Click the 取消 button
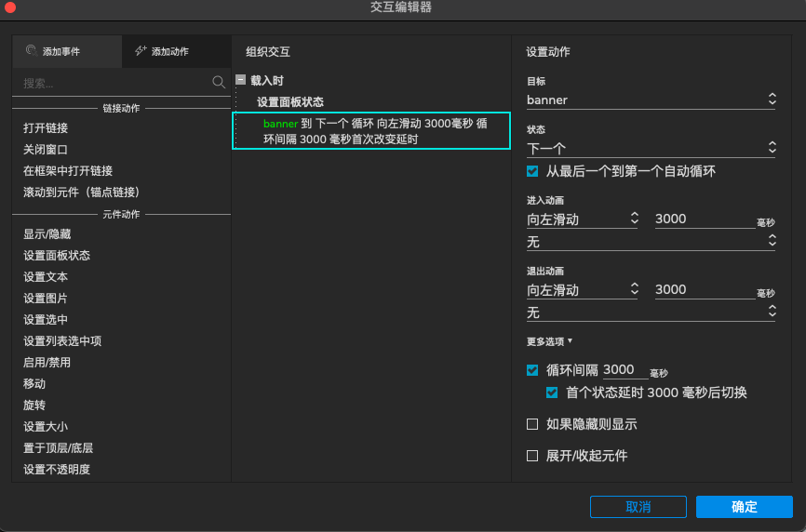The width and height of the screenshot is (806, 532). pos(638,507)
